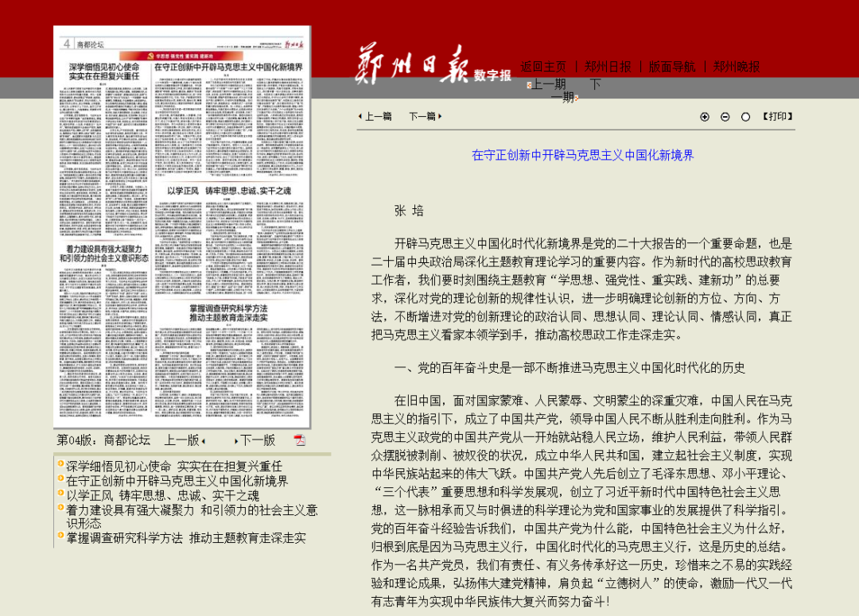Viewport: 859px width, 616px height.
Task: Go to 下一篇 next article
Action: click(x=425, y=117)
